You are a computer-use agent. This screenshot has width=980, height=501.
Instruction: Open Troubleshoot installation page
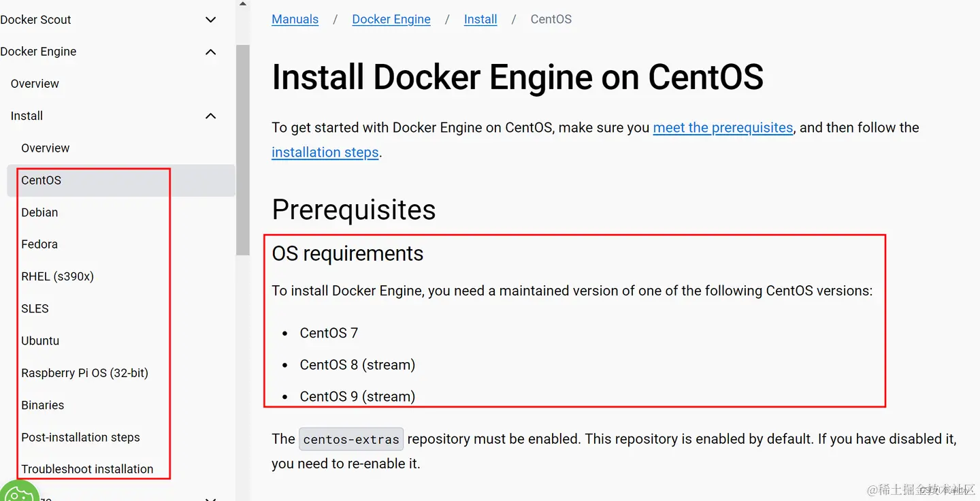click(87, 469)
